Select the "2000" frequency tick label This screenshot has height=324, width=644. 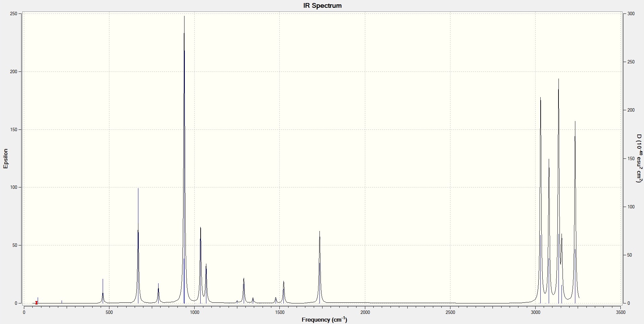[365, 313]
